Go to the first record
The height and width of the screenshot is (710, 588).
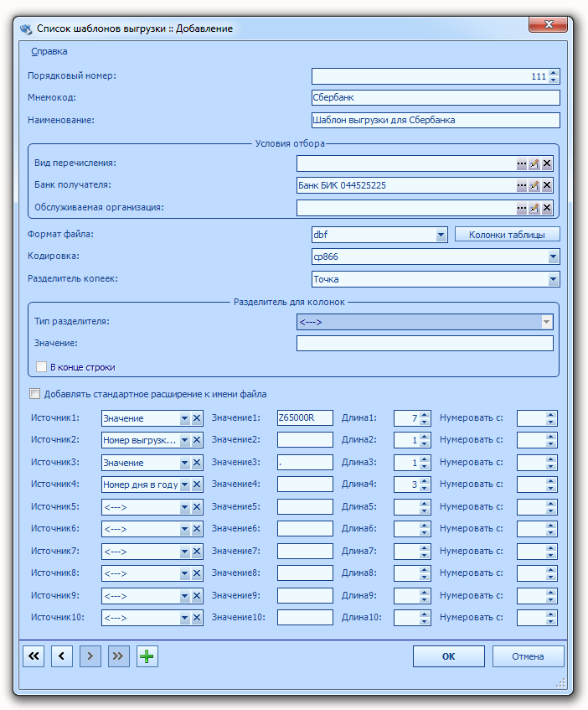pyautogui.click(x=34, y=656)
